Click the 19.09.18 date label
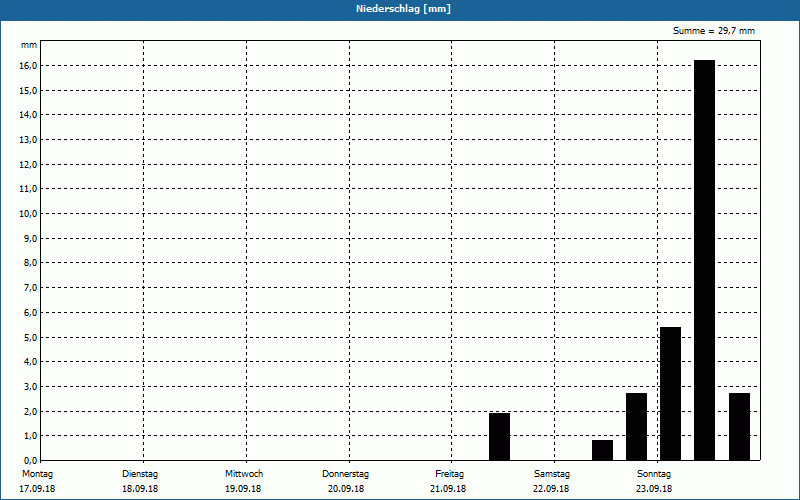 pos(243,488)
